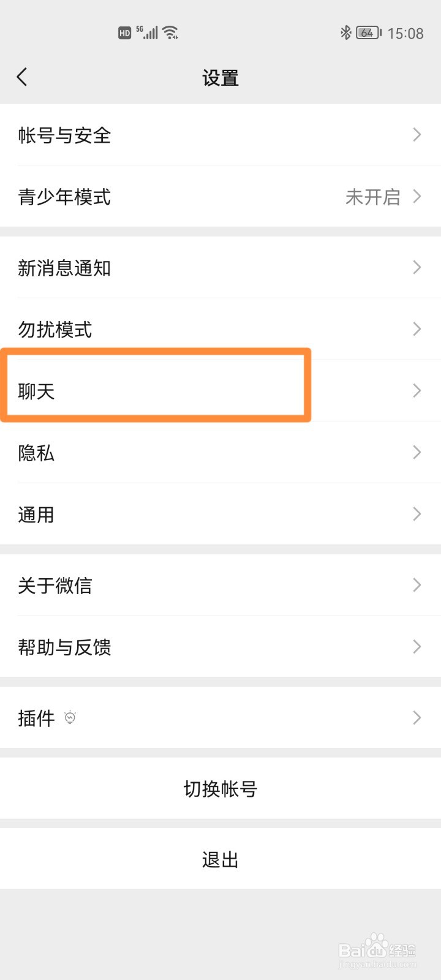This screenshot has width=441, height=980.
Task: Open 关于微信 page
Action: (221, 585)
